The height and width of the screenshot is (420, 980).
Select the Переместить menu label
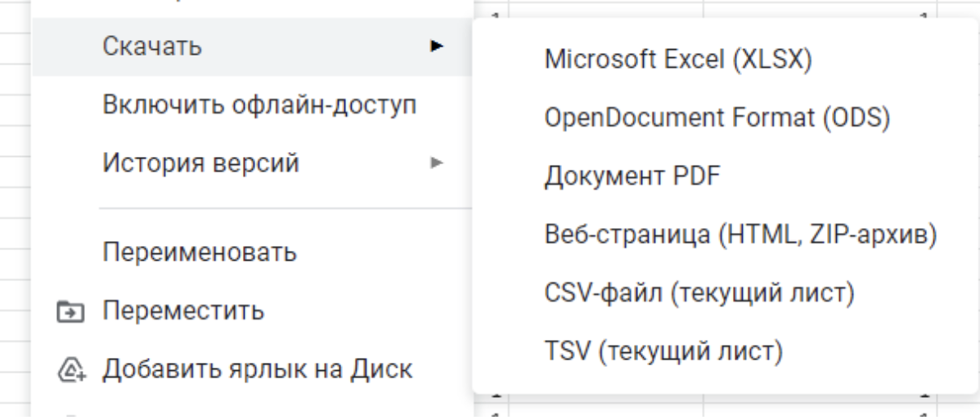tap(183, 311)
